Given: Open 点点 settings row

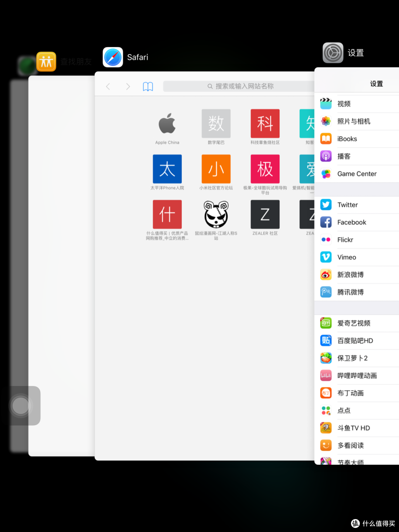Looking at the screenshot, I should point(357,410).
